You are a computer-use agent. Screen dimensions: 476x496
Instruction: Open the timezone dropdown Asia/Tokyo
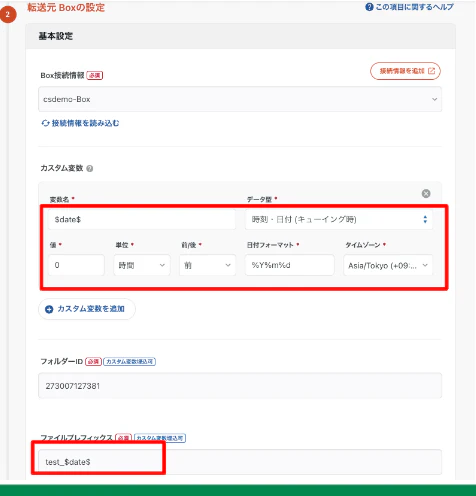(x=388, y=265)
